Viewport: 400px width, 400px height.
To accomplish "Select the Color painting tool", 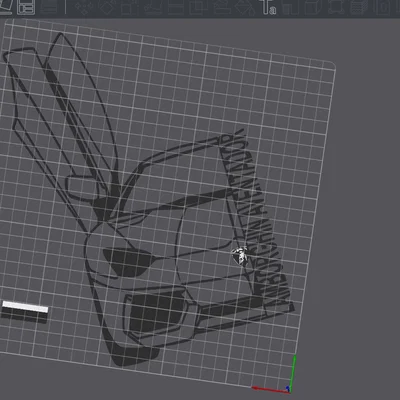I will (290, 7).
